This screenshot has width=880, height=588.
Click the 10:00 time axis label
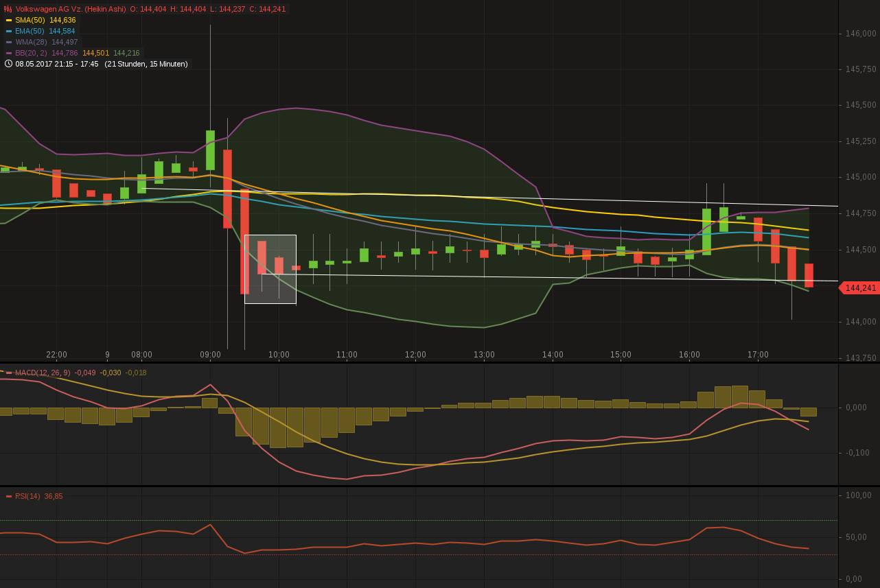[x=279, y=355]
